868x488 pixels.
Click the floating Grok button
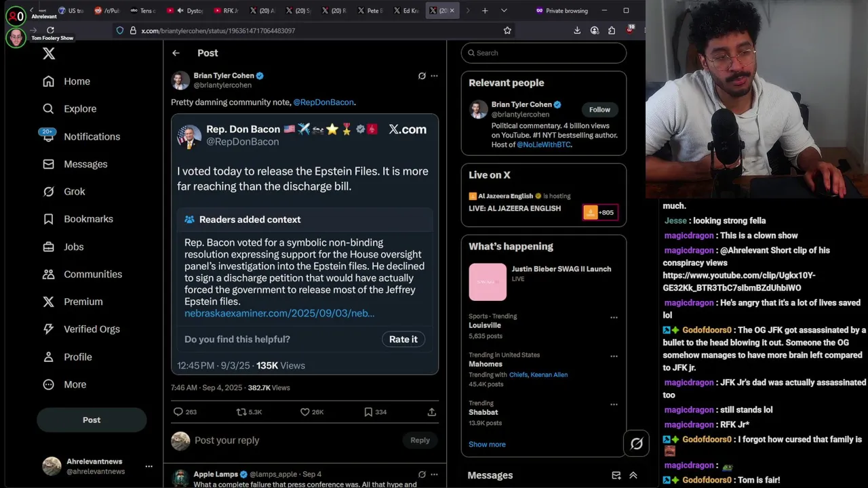click(636, 444)
